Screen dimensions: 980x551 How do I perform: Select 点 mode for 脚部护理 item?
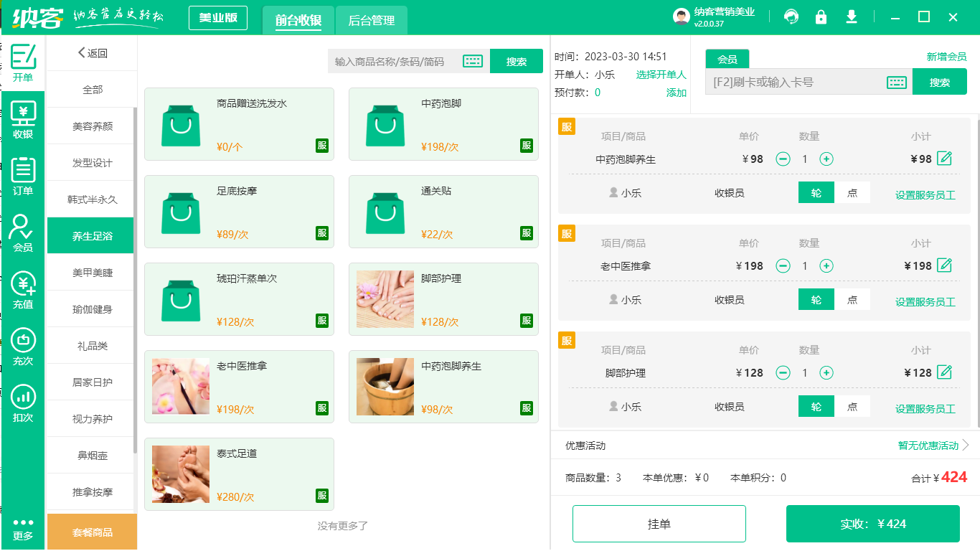click(852, 407)
